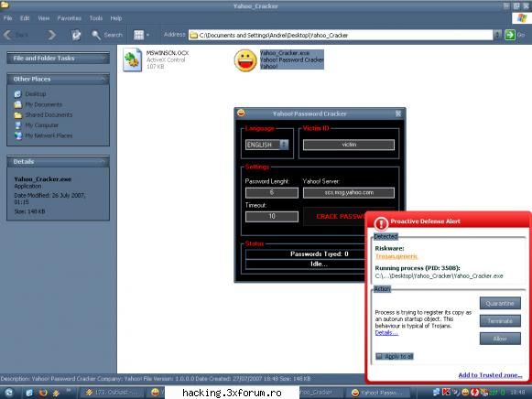Viewport: 532px width, 399px height.
Task: Close the Yahoo! Password Cracker window
Action: pyautogui.click(x=398, y=113)
